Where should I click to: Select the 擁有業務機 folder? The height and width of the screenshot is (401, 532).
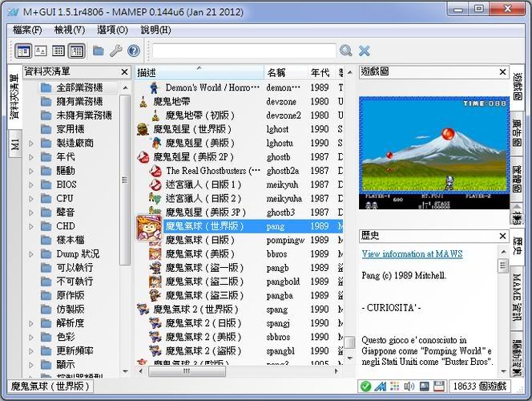click(x=79, y=102)
